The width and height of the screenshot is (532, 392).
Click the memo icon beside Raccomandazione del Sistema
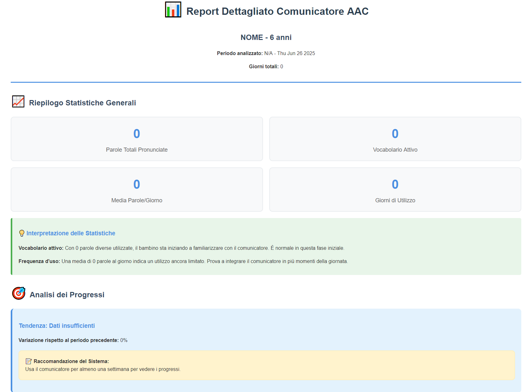(x=29, y=361)
